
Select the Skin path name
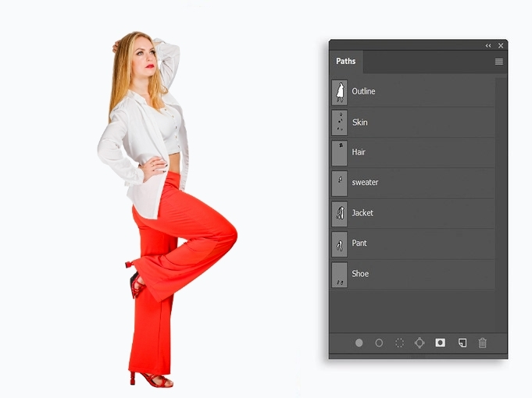pyautogui.click(x=359, y=123)
